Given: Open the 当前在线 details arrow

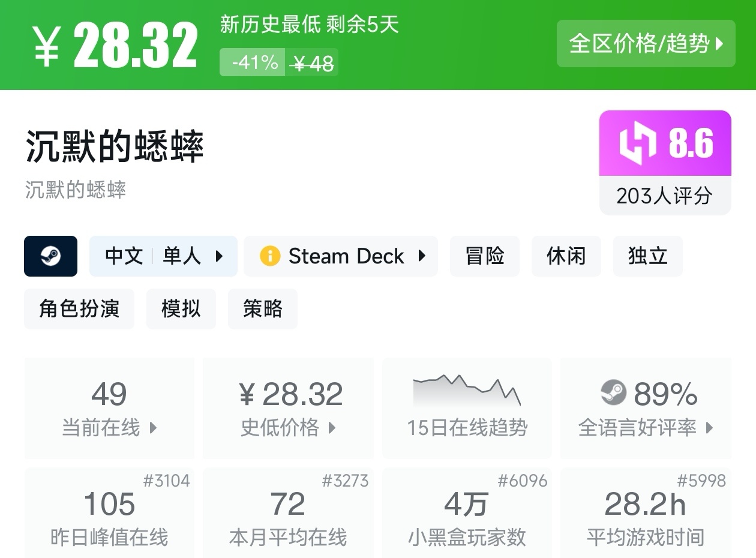Looking at the screenshot, I should point(153,428).
